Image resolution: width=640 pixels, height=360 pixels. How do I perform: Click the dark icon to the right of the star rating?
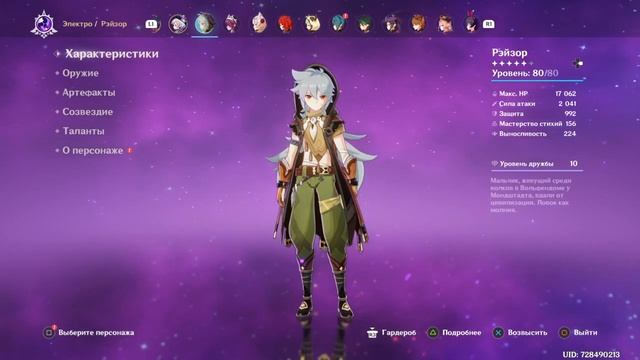pos(578,63)
